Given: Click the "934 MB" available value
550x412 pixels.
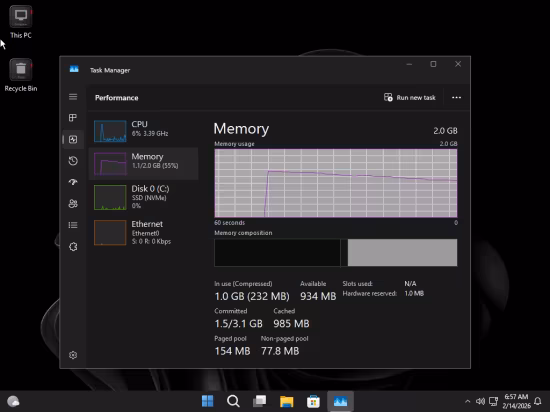Looking at the screenshot, I should point(318,296).
